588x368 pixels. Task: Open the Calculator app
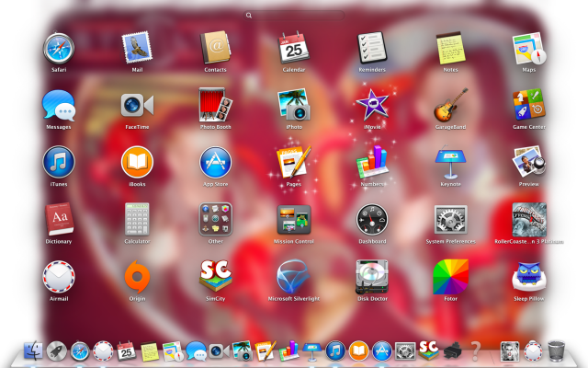click(137, 219)
